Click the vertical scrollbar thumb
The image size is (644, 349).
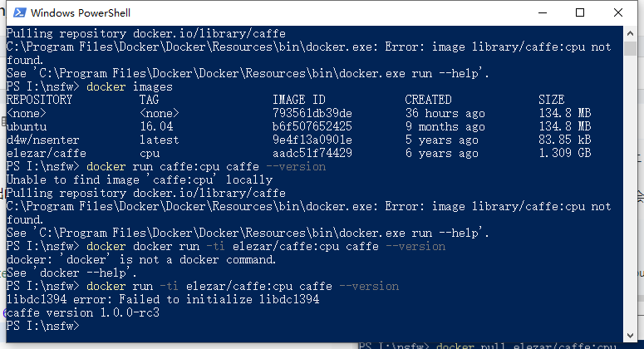[x=630, y=48]
